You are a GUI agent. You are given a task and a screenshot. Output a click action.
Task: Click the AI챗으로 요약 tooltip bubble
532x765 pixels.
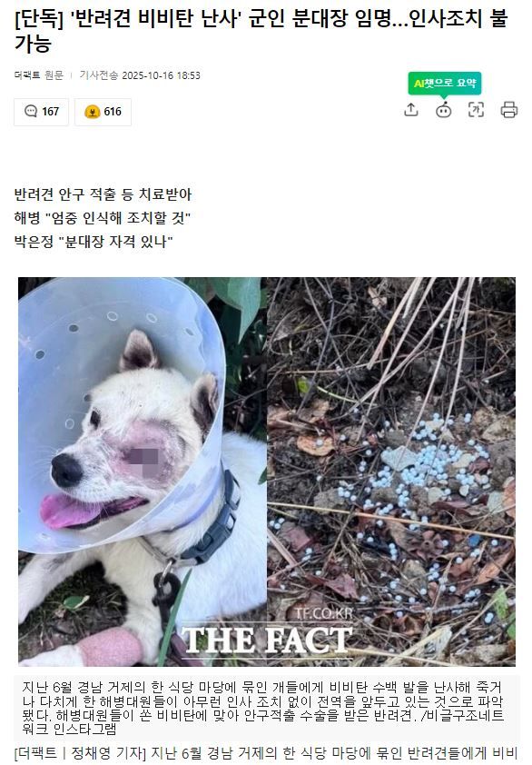[x=445, y=84]
